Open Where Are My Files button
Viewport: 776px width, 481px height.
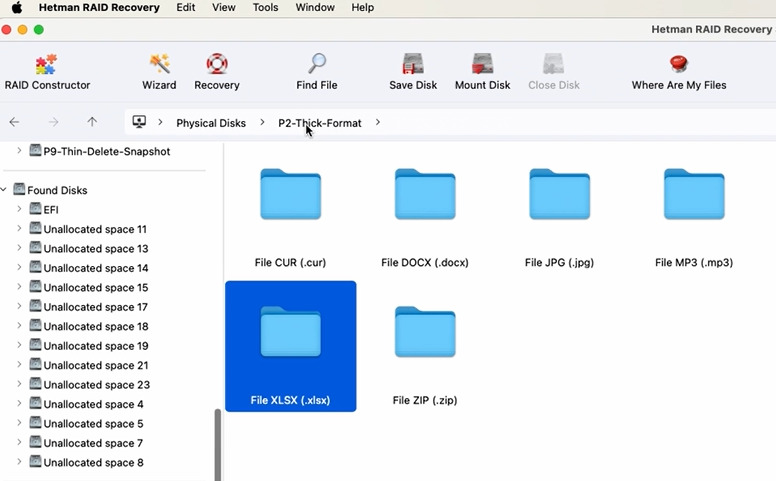click(679, 72)
